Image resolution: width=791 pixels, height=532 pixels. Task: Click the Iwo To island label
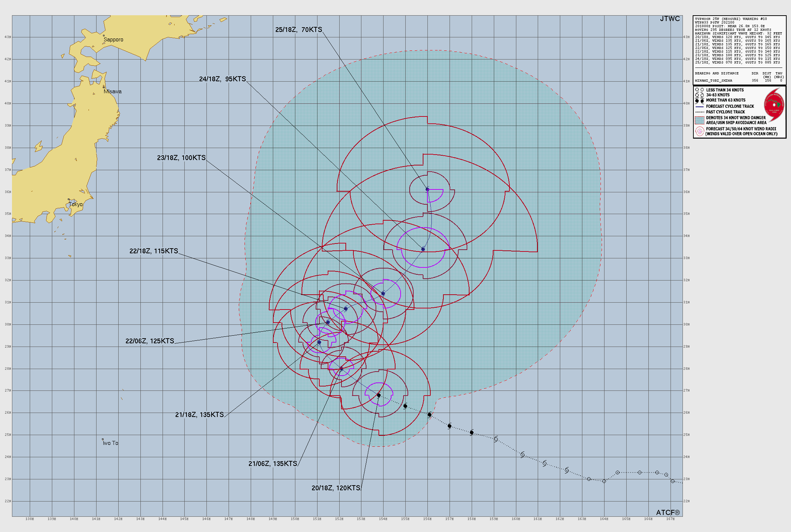coord(111,443)
